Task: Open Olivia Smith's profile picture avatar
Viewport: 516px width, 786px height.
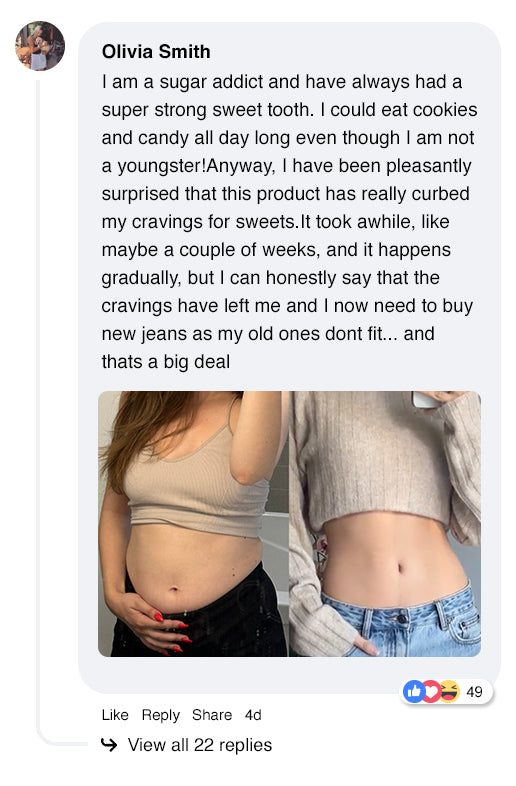Action: coord(40,46)
